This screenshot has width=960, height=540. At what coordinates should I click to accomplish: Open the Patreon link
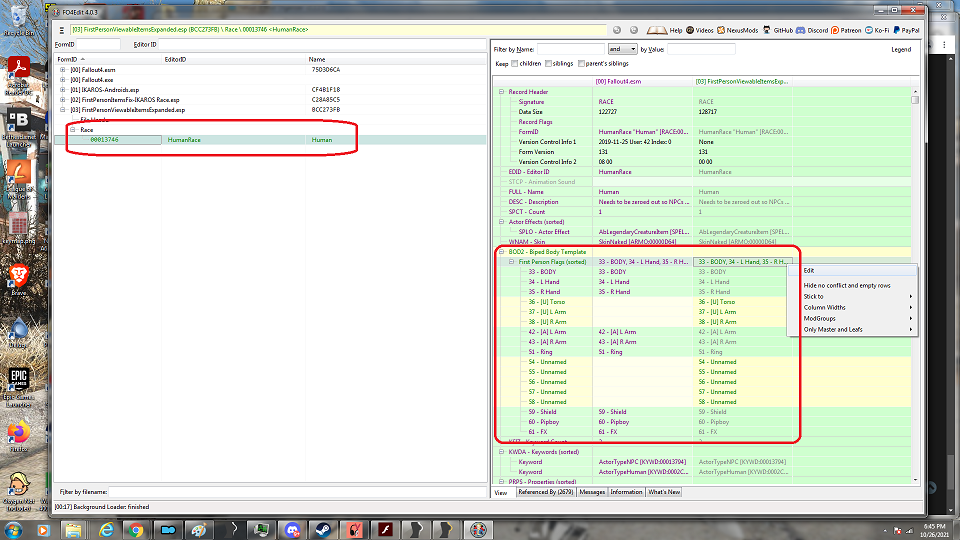pos(846,30)
